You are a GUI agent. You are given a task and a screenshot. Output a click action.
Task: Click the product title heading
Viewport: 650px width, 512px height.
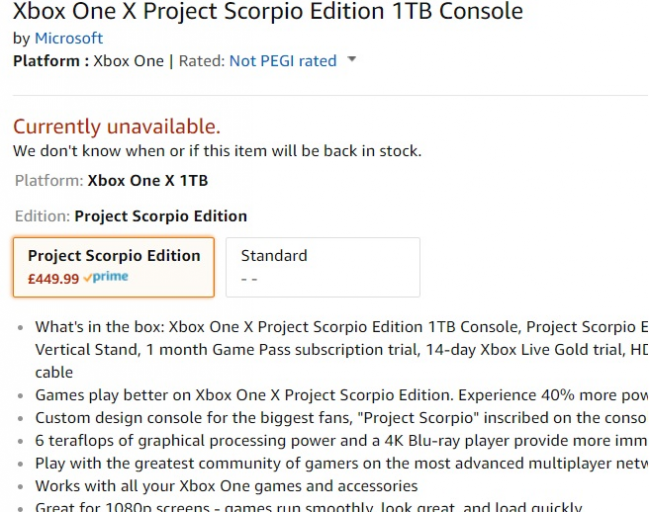268,11
